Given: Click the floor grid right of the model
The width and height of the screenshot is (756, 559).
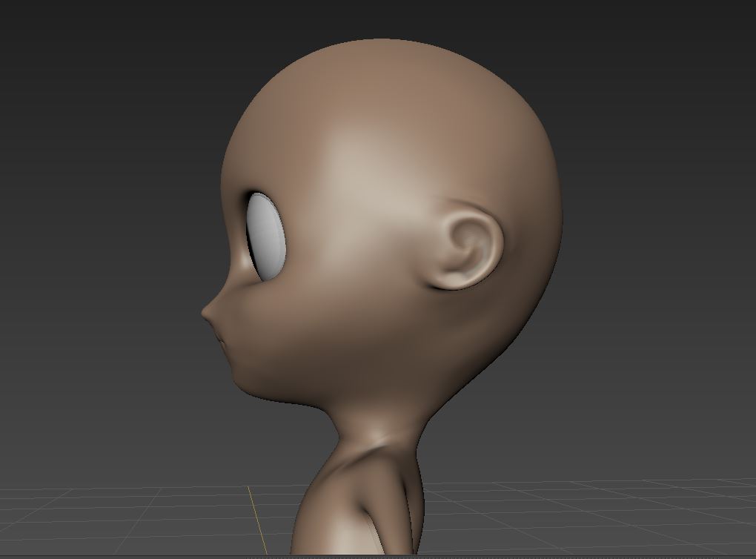Looking at the screenshot, I should click(x=593, y=512).
